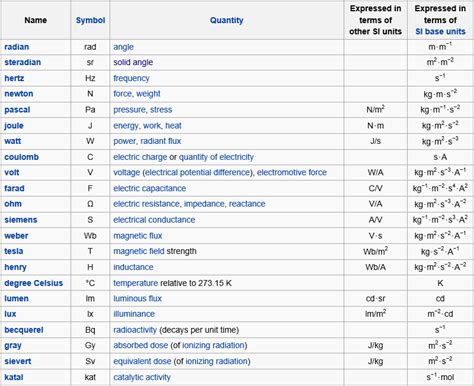This screenshot has width=474, height=386.
Task: Open the inductance link
Action: click(x=133, y=267)
